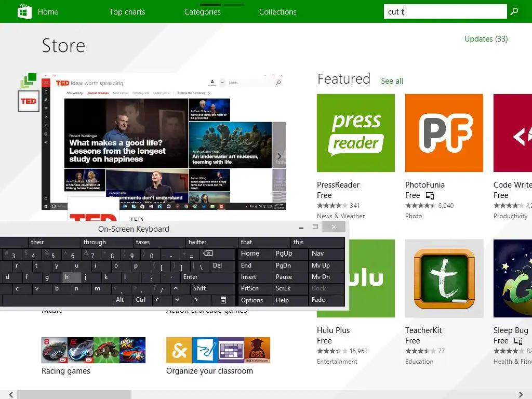Click the horizontal scrollbar thumb
Viewport: 532px width, 399px height.
(x=74, y=394)
